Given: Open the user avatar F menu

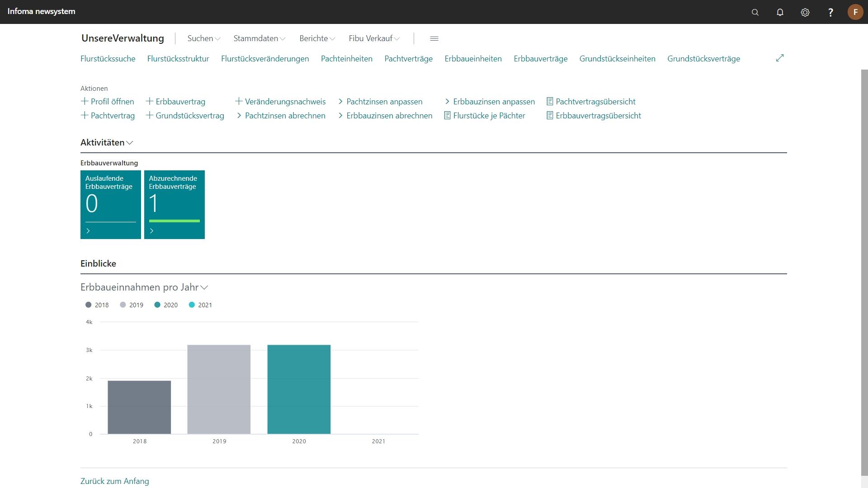Looking at the screenshot, I should pyautogui.click(x=855, y=12).
